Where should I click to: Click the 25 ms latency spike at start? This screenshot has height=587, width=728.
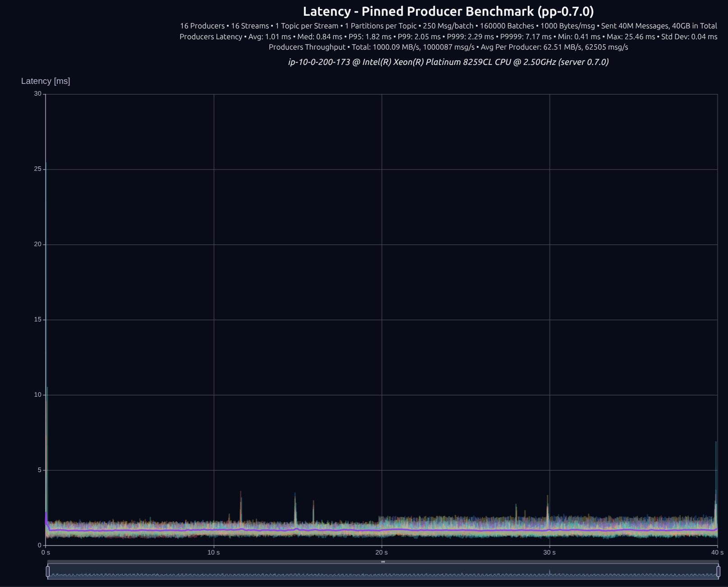[46, 165]
